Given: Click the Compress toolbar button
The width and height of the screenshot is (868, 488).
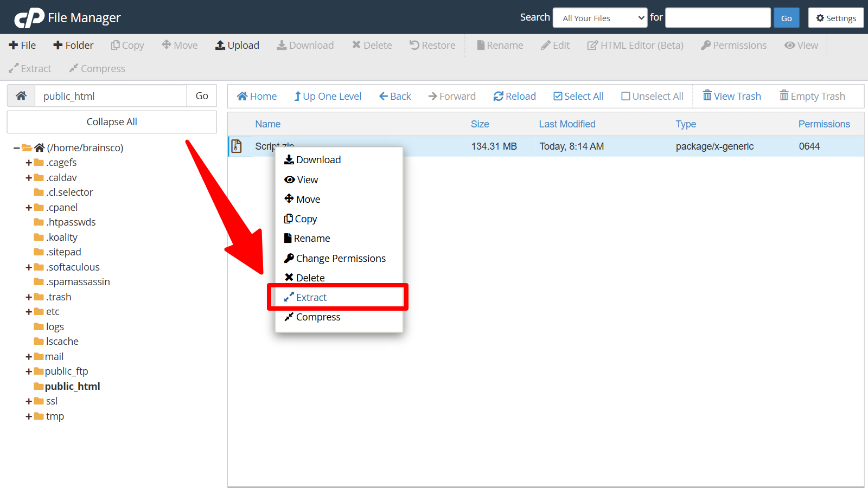Looking at the screenshot, I should pos(97,69).
